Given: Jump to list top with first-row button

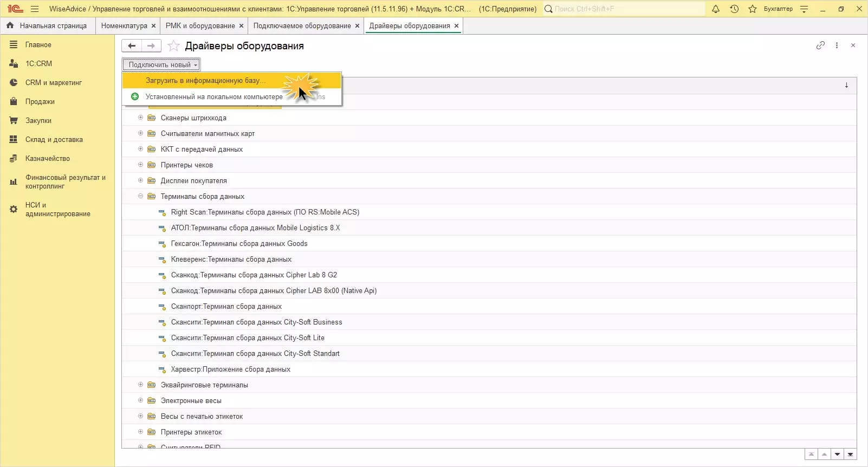Looking at the screenshot, I should (x=811, y=454).
